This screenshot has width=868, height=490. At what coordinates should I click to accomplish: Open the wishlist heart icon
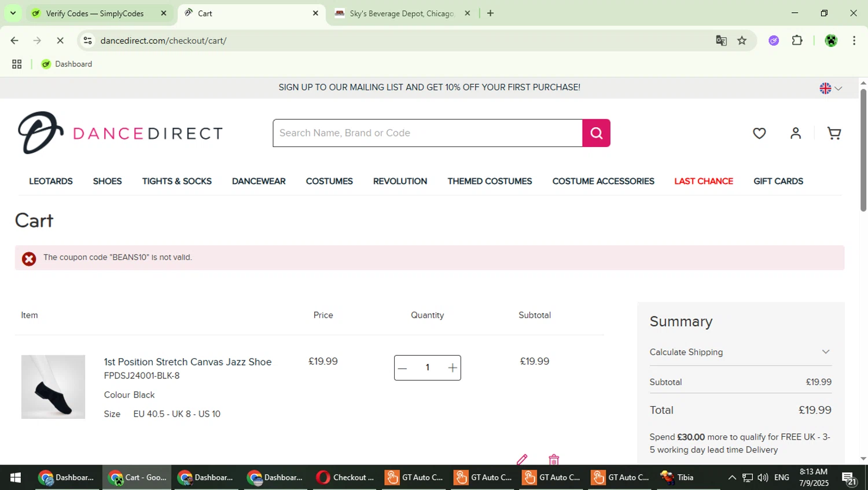(759, 133)
